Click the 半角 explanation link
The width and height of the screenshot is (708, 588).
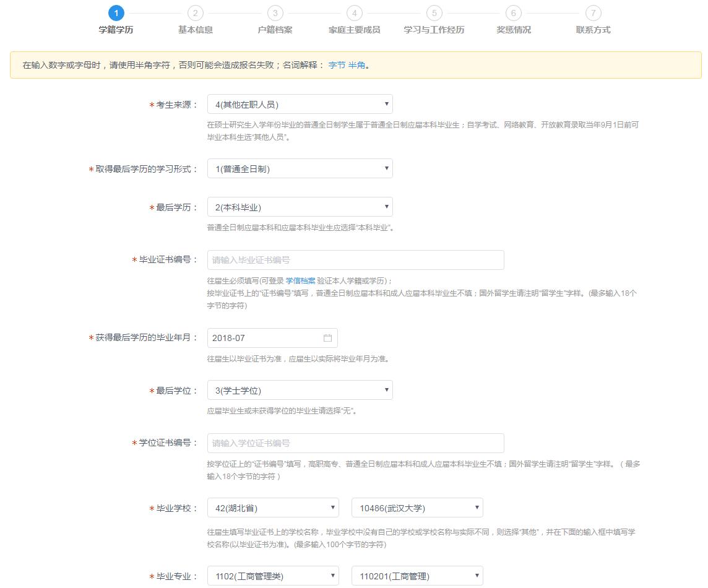tap(356, 65)
